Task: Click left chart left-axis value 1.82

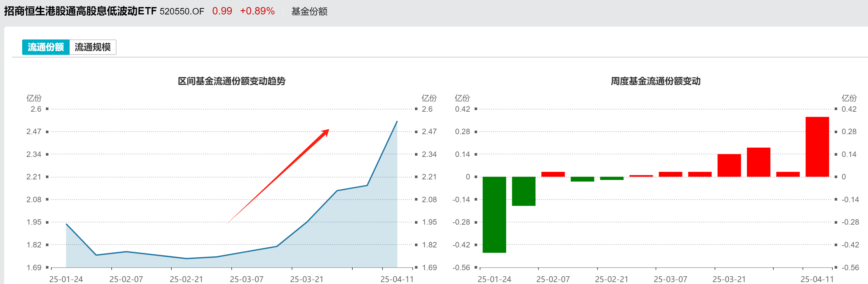Action: coord(34,245)
